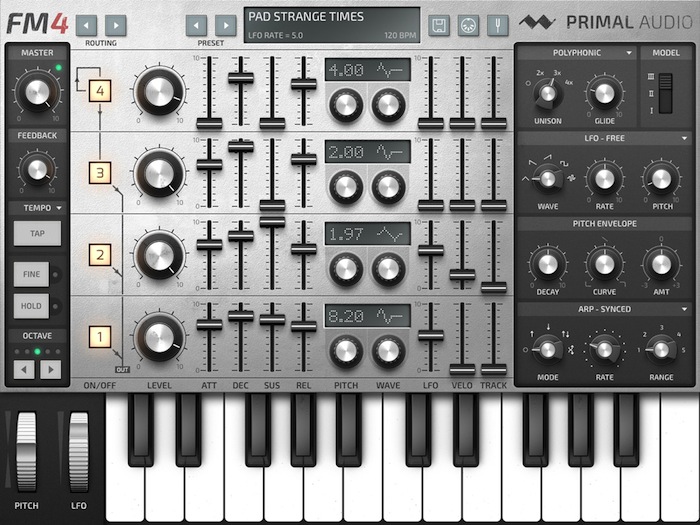The width and height of the screenshot is (700, 525).
Task: Flip the Model selector switch
Action: coord(665,94)
